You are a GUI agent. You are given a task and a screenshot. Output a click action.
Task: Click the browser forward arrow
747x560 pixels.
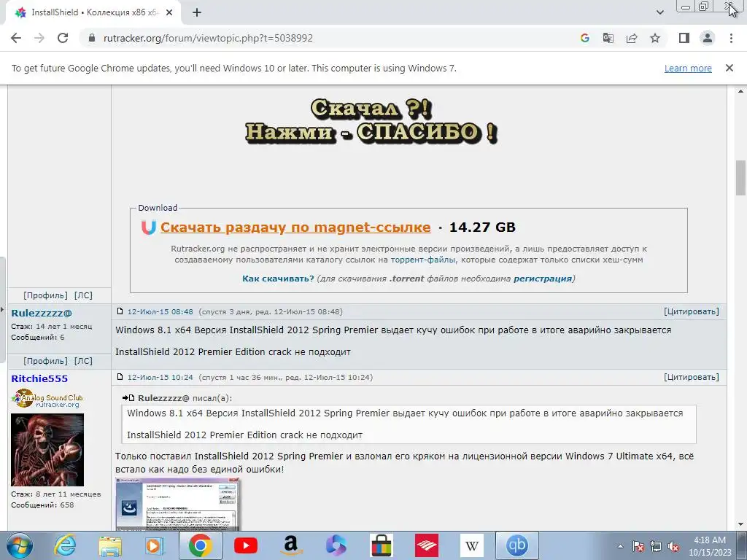coord(39,38)
